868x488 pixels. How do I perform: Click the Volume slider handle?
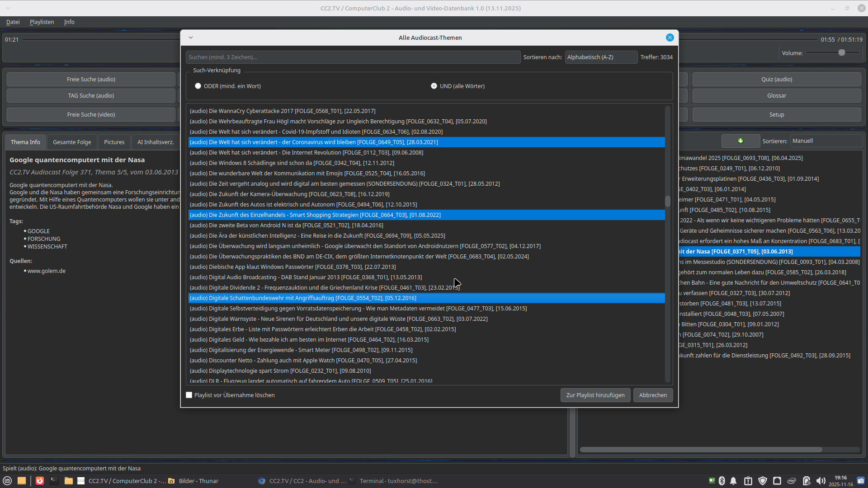[x=842, y=53]
